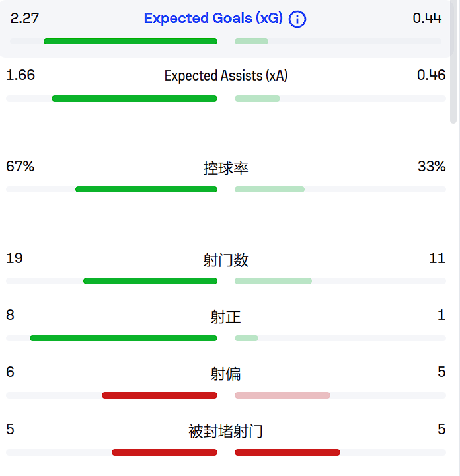Click the Expected Goals info icon
This screenshot has width=460, height=476.
[x=297, y=19]
